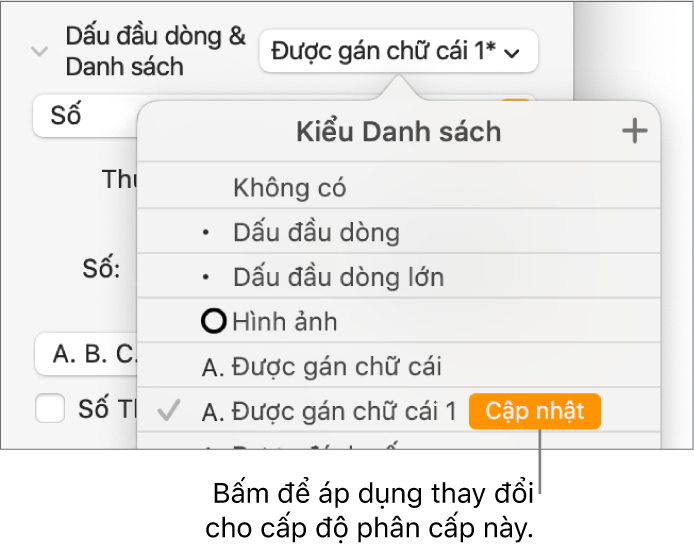Select Không có list style
Image resolution: width=694 pixels, height=553 pixels.
289,187
